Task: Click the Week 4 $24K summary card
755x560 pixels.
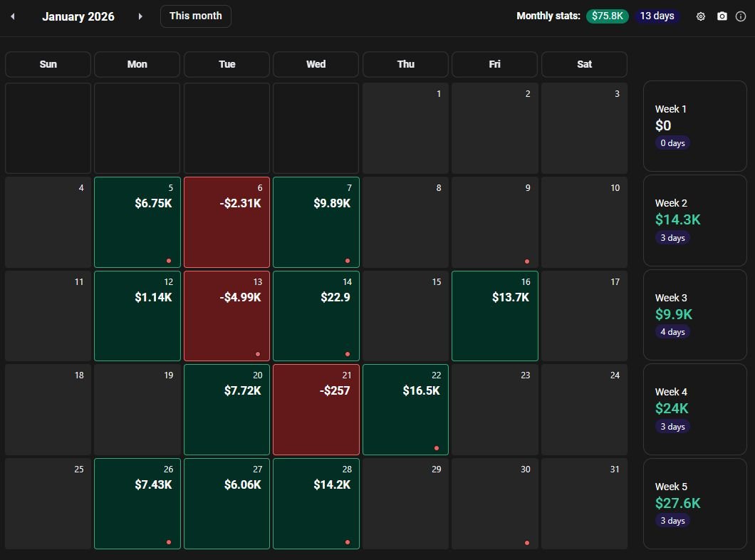Action: (x=694, y=409)
